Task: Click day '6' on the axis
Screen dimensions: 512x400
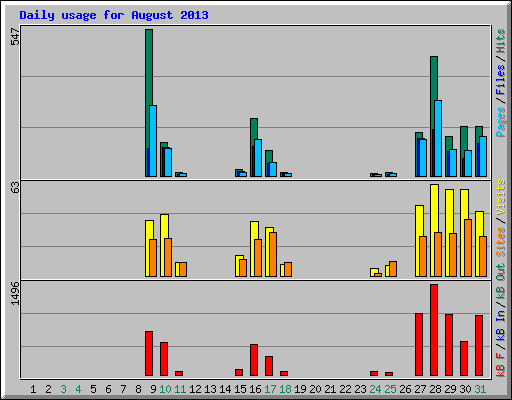Action: click(108, 389)
